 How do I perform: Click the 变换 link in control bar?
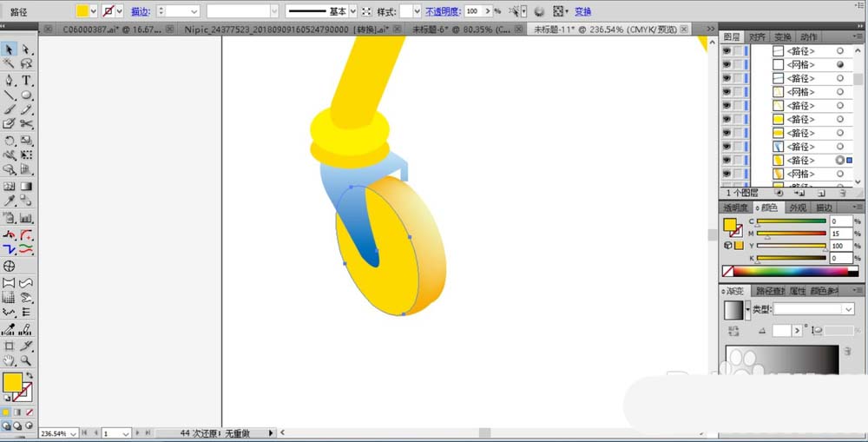(582, 11)
